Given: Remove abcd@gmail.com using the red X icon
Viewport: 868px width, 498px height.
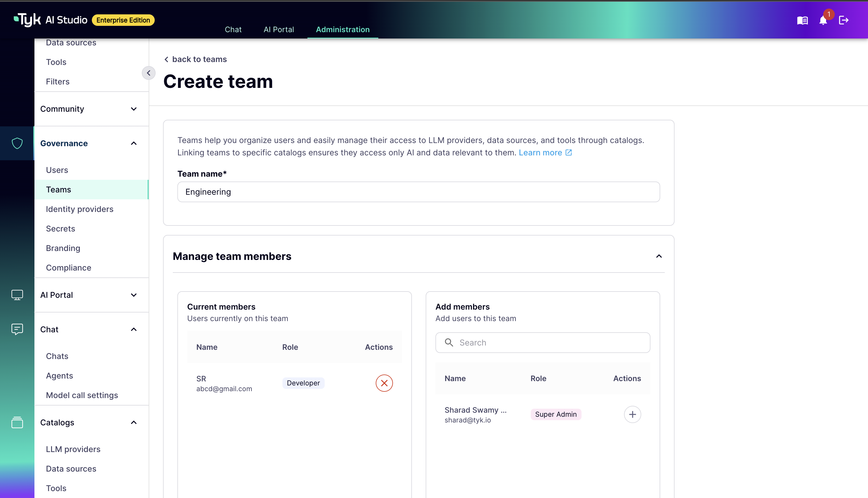Looking at the screenshot, I should [384, 383].
